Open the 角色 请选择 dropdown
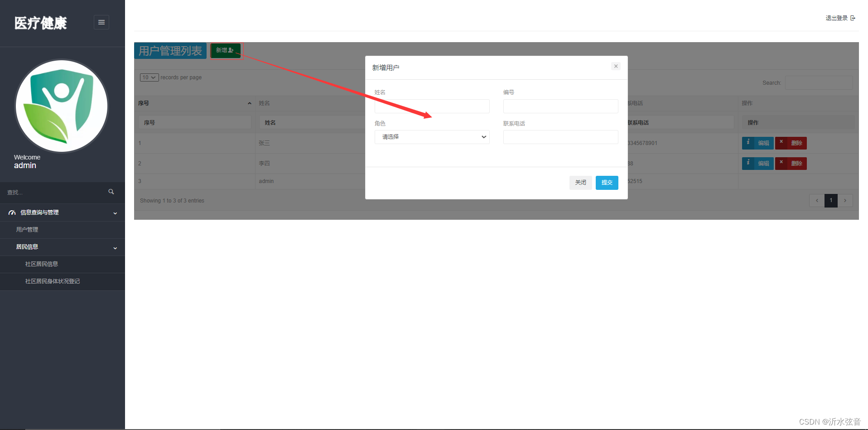The height and width of the screenshot is (430, 868). coord(432,137)
